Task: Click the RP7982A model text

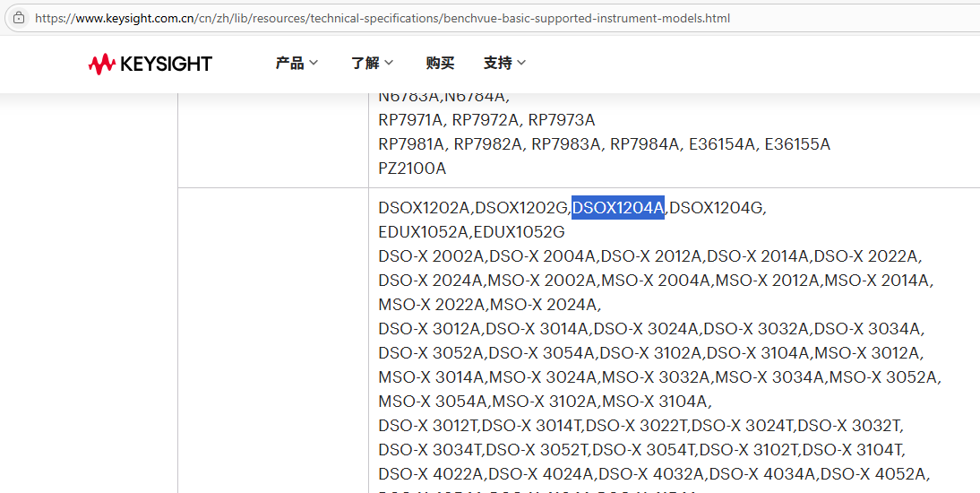Action: coord(487,144)
